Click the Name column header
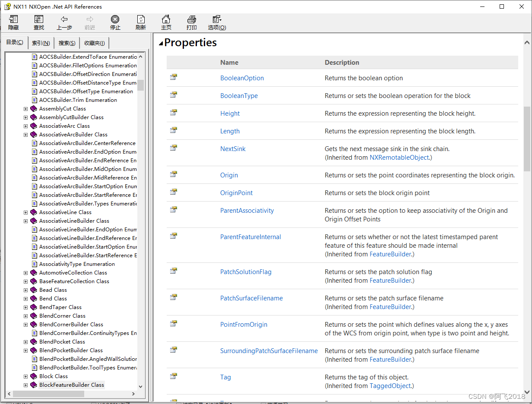This screenshot has width=532, height=404. 229,63
